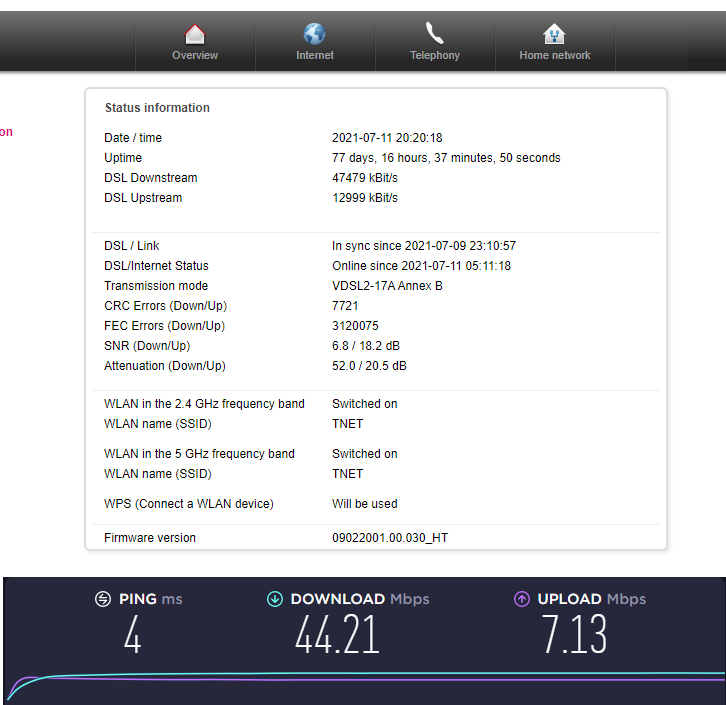Select the WPS Will be used value

pyautogui.click(x=364, y=504)
